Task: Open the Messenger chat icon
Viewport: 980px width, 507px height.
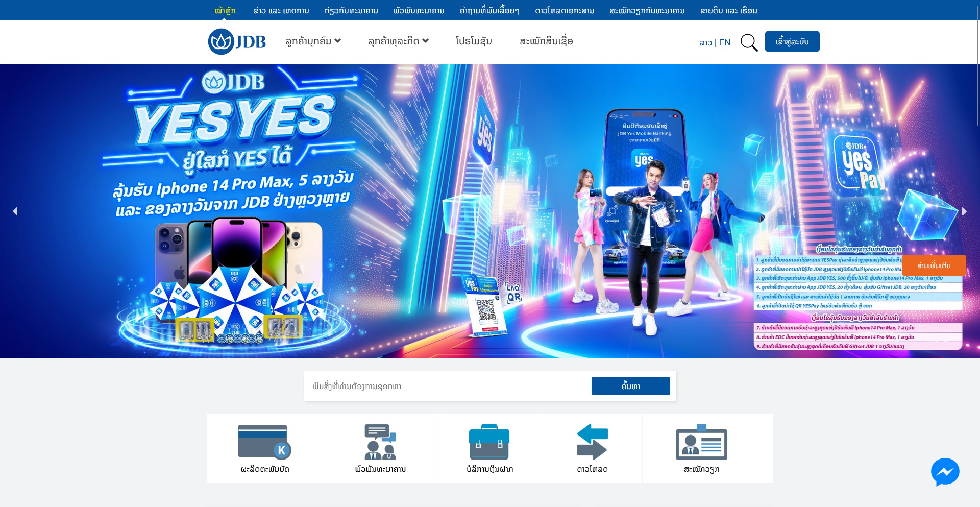Action: [x=945, y=472]
